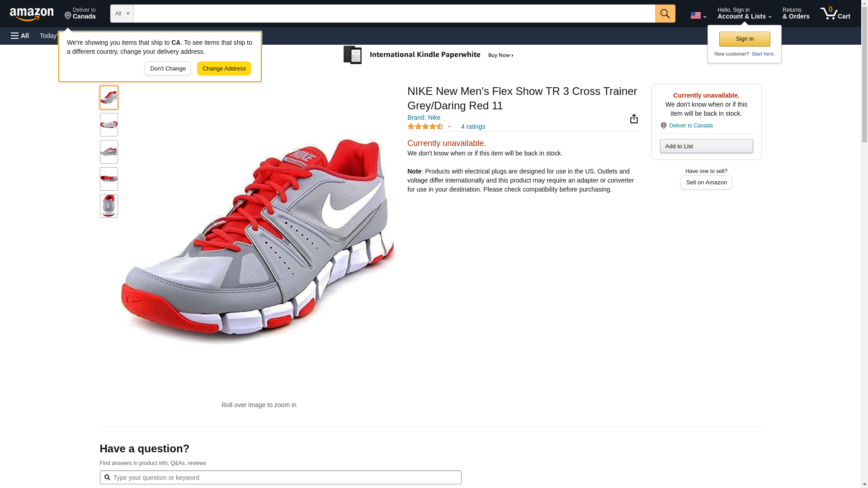Open the All hamburger menu

click(20, 36)
